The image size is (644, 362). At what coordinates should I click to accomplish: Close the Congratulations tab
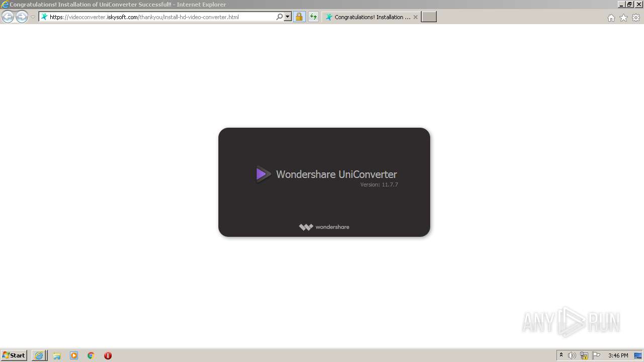point(416,17)
